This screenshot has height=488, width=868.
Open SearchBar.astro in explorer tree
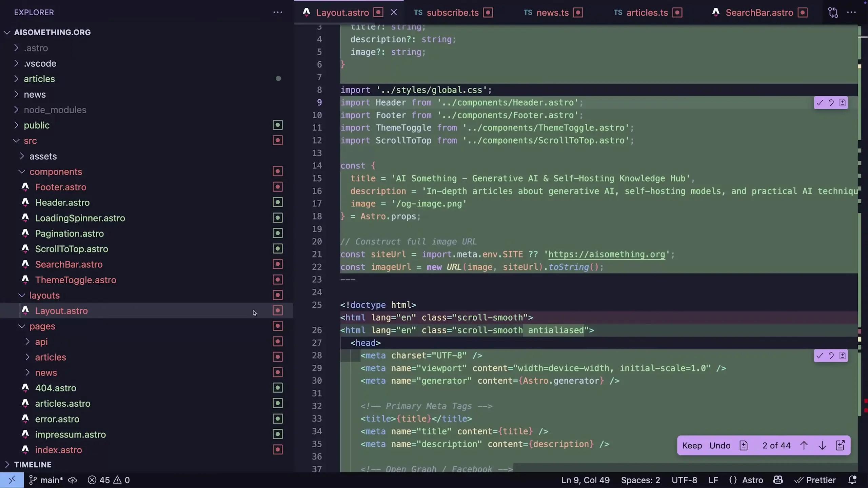[146, 264]
